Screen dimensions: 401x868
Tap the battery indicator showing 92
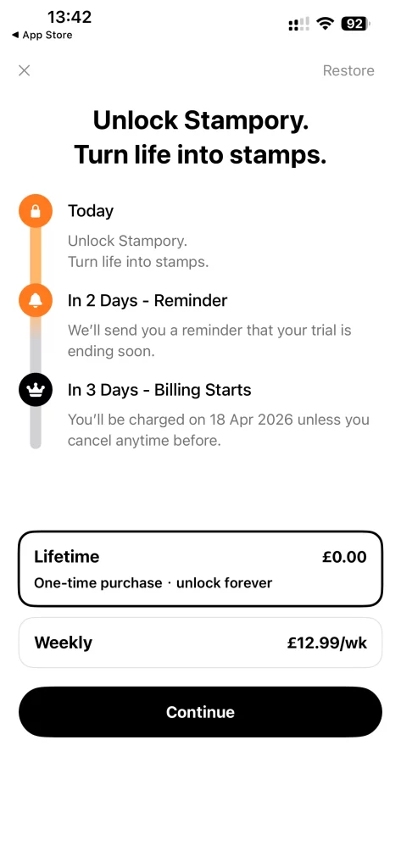pos(356,24)
